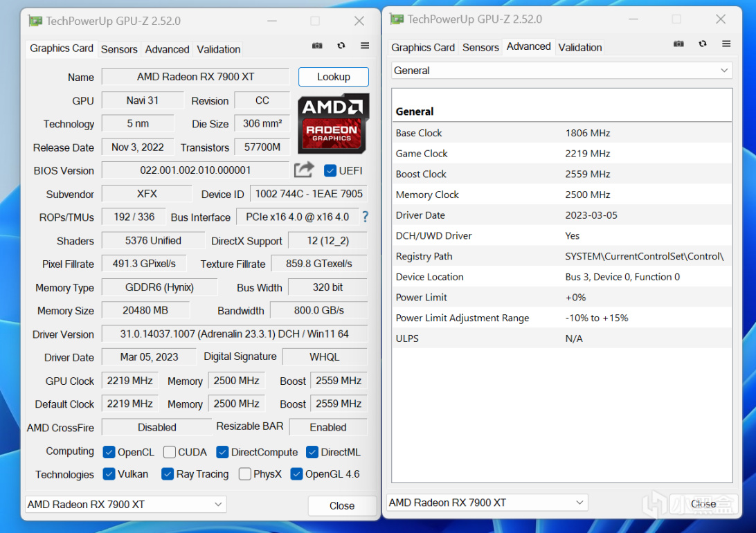Viewport: 756px width, 533px height.
Task: Open the Validation tab in the left window
Action: 218,49
